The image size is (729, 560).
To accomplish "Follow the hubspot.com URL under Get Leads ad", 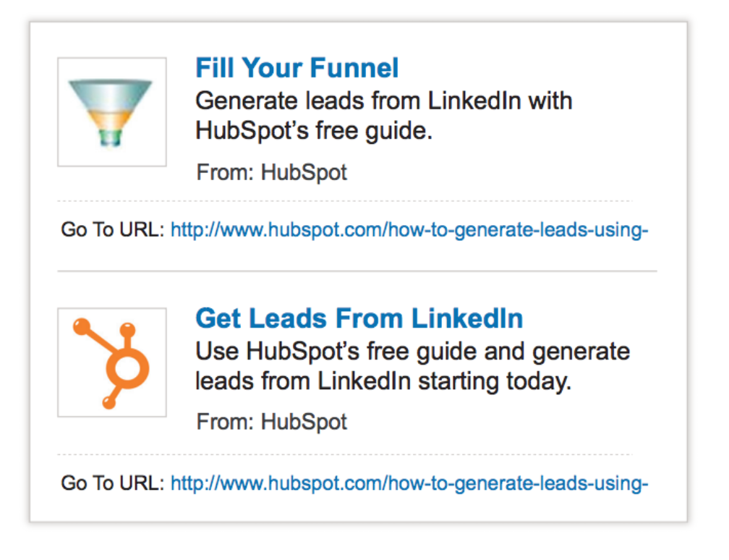I will [409, 483].
